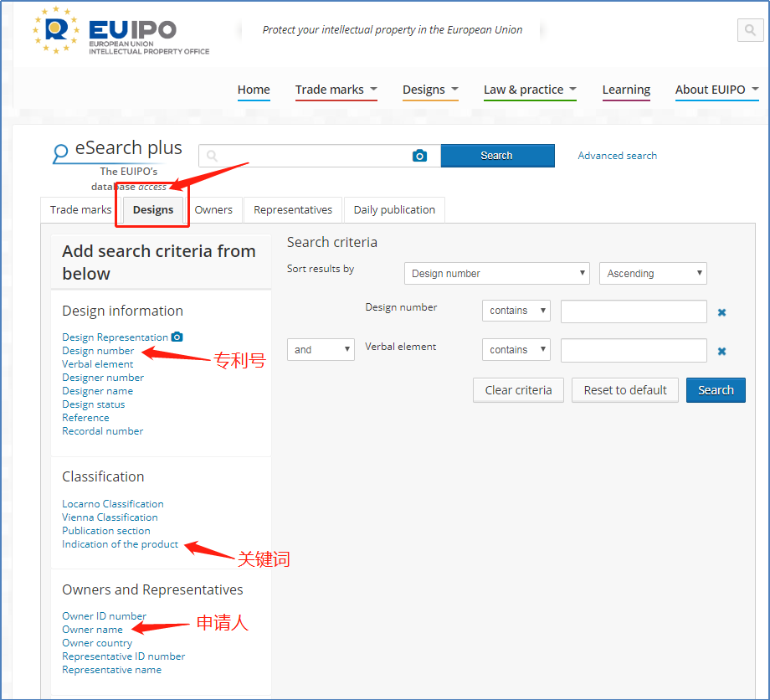Switch to the Trade marks tab
Screen dimensions: 770x700
80,210
